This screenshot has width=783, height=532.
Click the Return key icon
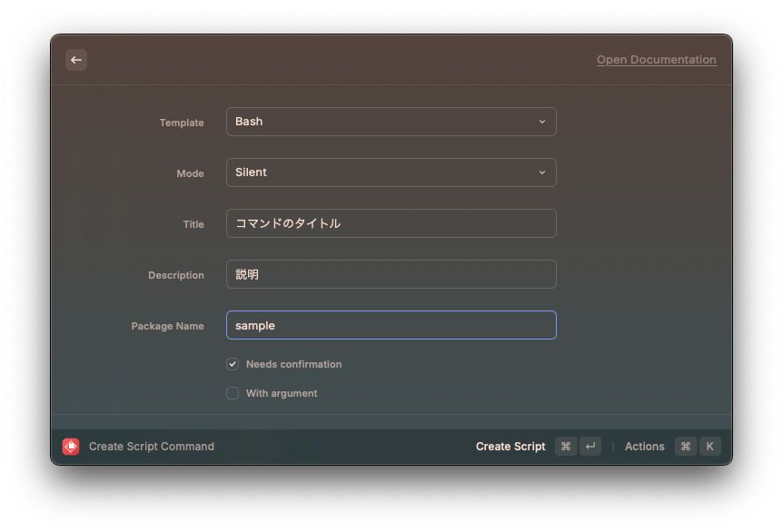(x=590, y=446)
